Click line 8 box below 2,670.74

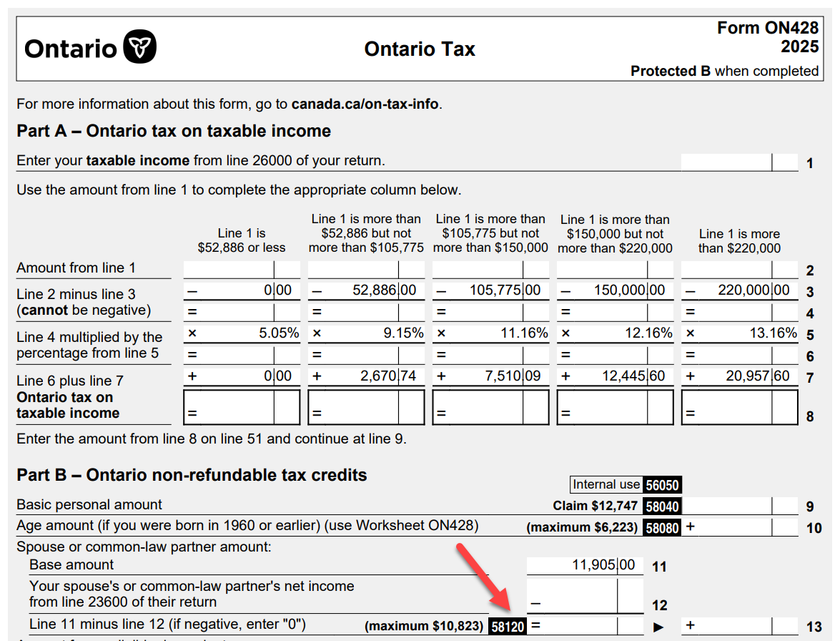pos(366,407)
